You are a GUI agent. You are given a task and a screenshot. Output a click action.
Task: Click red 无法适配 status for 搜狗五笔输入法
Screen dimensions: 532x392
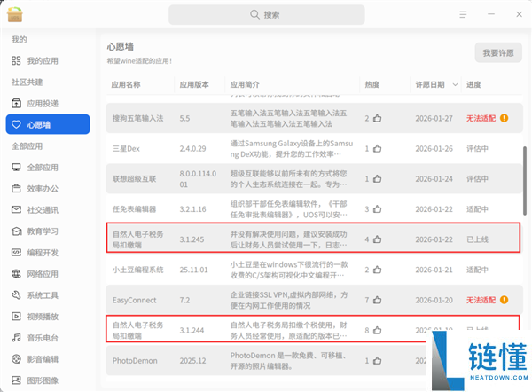481,118
